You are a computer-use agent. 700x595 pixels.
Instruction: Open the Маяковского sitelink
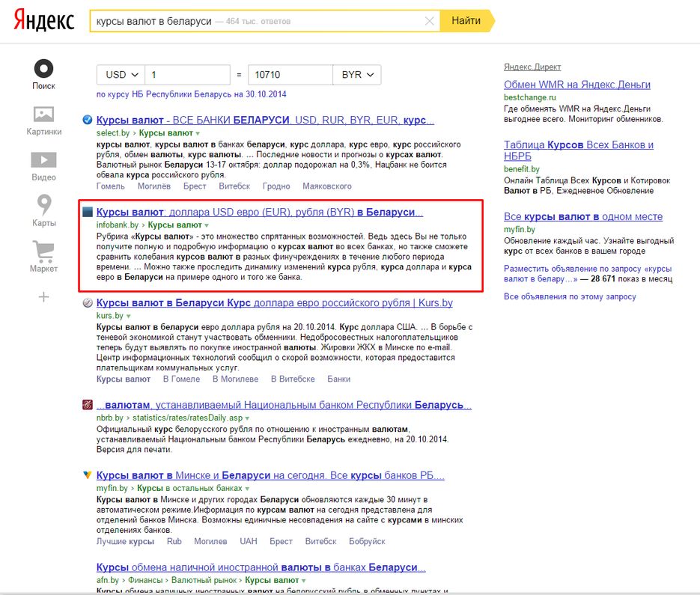(326, 186)
